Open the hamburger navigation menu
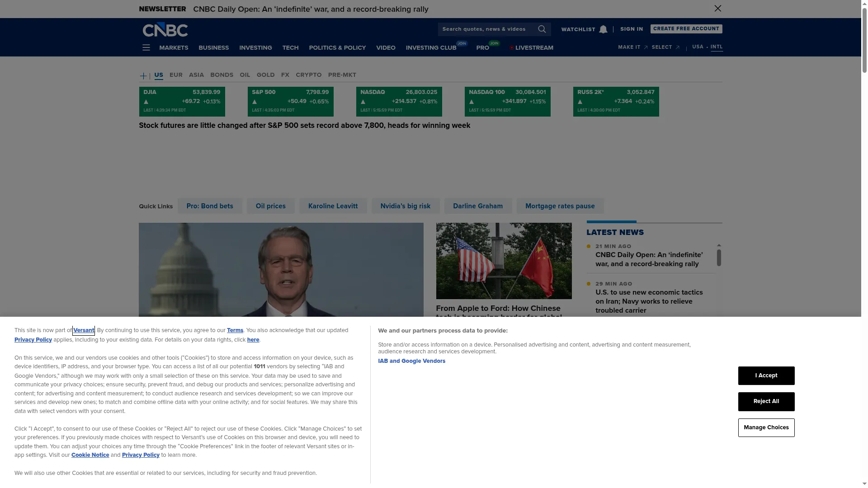 [x=146, y=47]
